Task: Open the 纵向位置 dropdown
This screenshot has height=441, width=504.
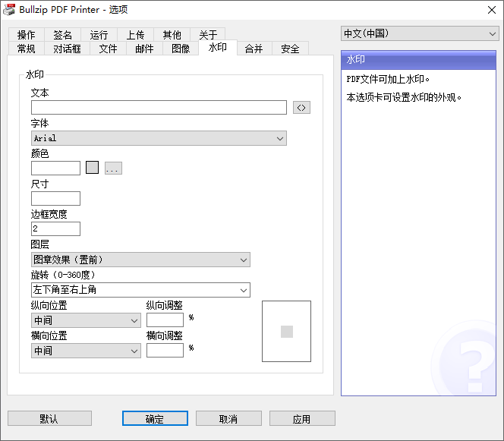Action: pyautogui.click(x=86, y=320)
